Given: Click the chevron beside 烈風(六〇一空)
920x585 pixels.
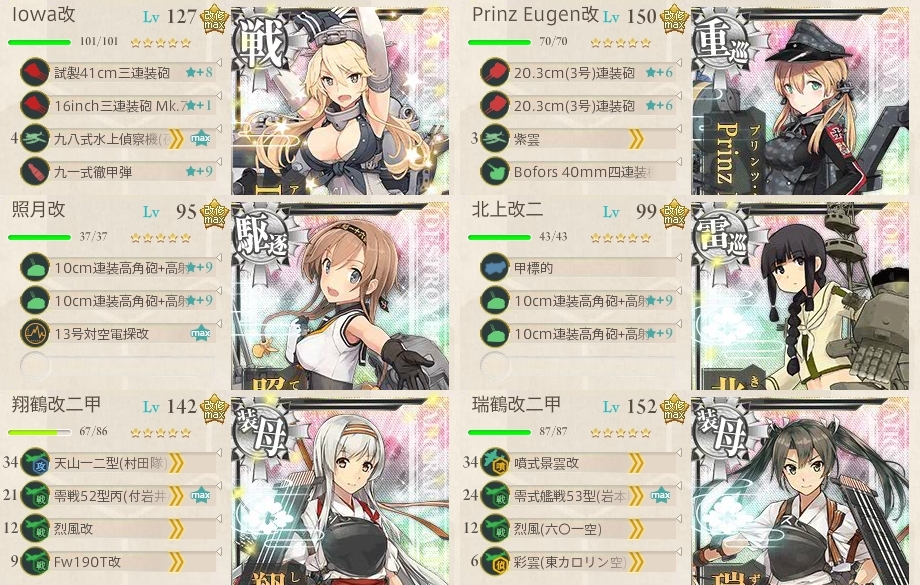Looking at the screenshot, I should (x=635, y=529).
